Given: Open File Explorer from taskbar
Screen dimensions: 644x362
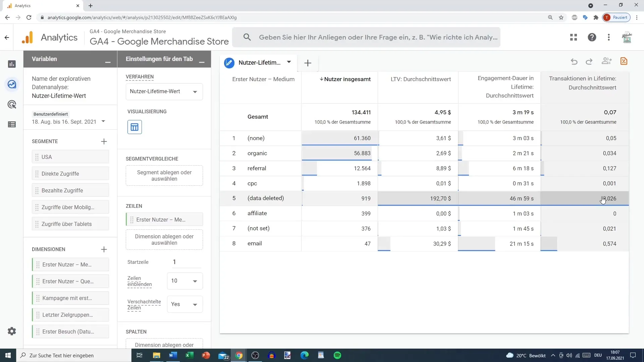Looking at the screenshot, I should pyautogui.click(x=156, y=355).
